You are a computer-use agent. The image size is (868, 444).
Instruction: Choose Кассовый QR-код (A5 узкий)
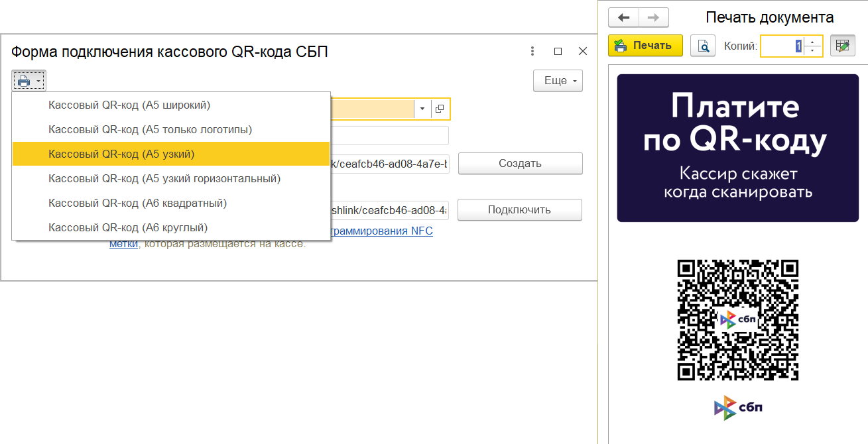point(170,154)
